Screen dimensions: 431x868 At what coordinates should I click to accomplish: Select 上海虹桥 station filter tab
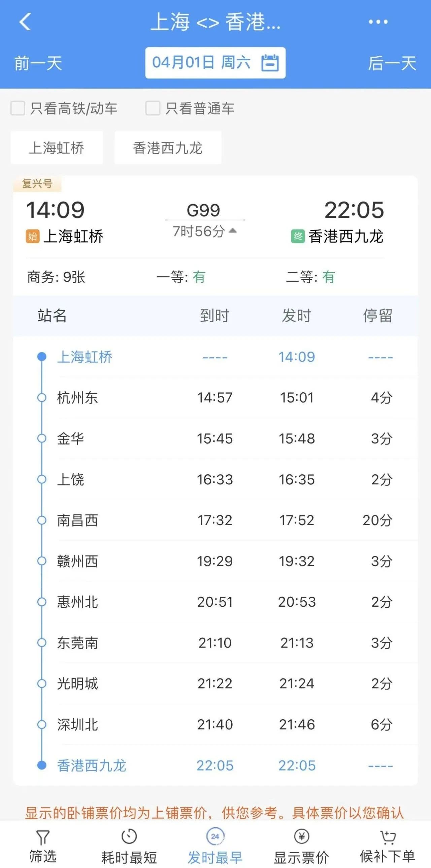pyautogui.click(x=57, y=148)
